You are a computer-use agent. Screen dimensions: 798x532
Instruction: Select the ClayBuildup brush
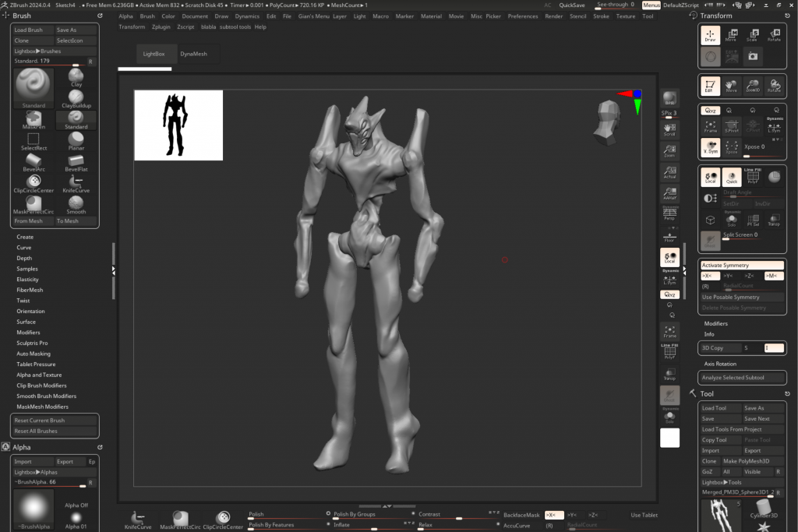pos(76,99)
